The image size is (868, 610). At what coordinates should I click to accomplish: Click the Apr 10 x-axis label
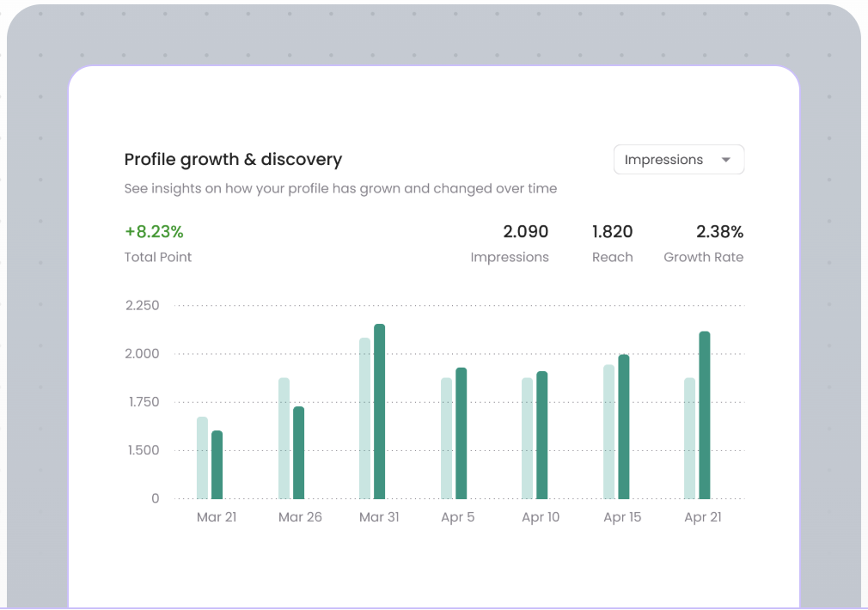541,517
